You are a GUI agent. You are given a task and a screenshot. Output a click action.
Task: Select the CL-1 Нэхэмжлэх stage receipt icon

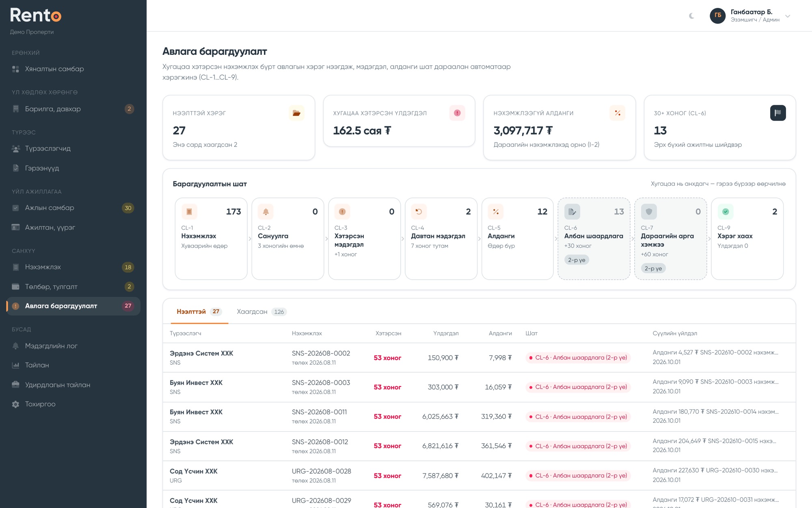click(189, 211)
